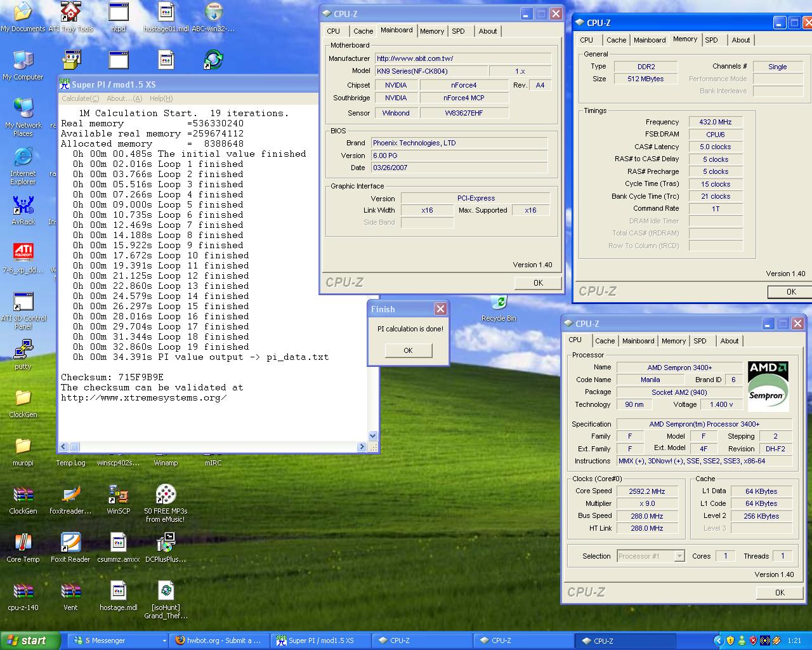Show hidden system tray icons
Image resolution: width=812 pixels, height=650 pixels.
(718, 641)
